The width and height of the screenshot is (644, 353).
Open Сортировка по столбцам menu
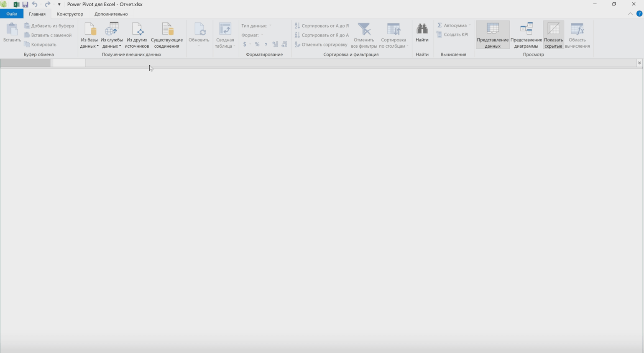pyautogui.click(x=394, y=35)
